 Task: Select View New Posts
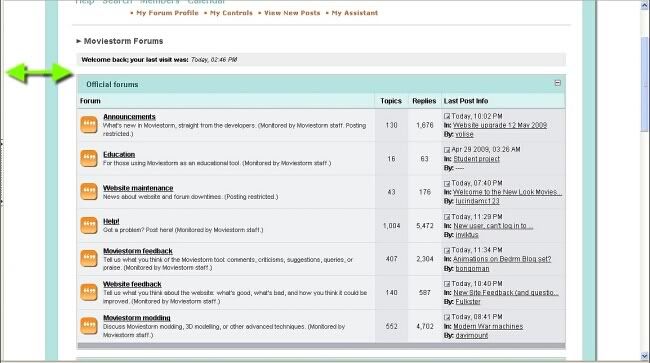pos(292,13)
